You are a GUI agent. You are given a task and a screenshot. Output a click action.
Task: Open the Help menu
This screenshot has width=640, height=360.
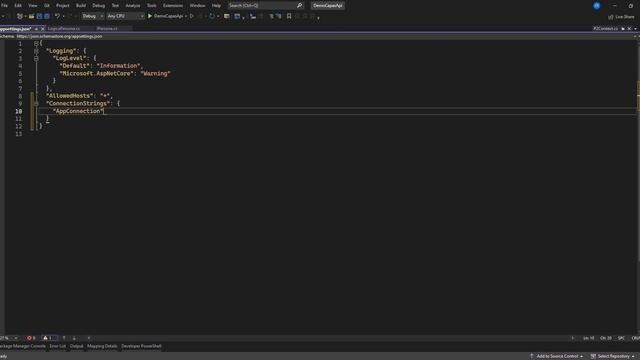click(x=216, y=6)
